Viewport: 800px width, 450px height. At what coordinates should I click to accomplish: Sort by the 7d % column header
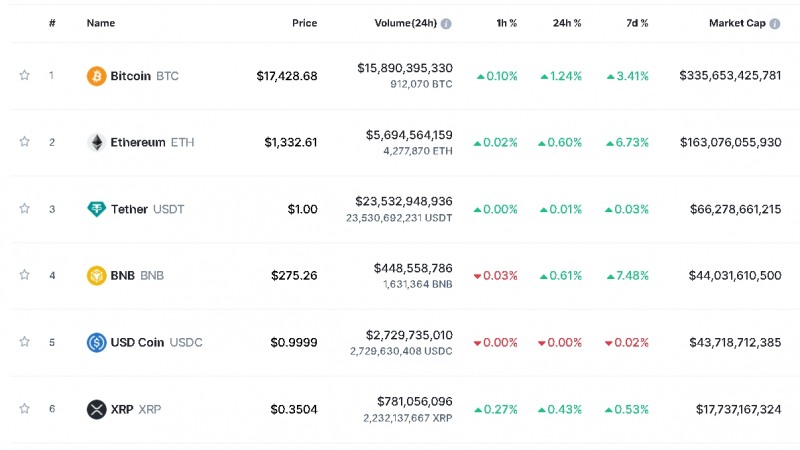(634, 23)
